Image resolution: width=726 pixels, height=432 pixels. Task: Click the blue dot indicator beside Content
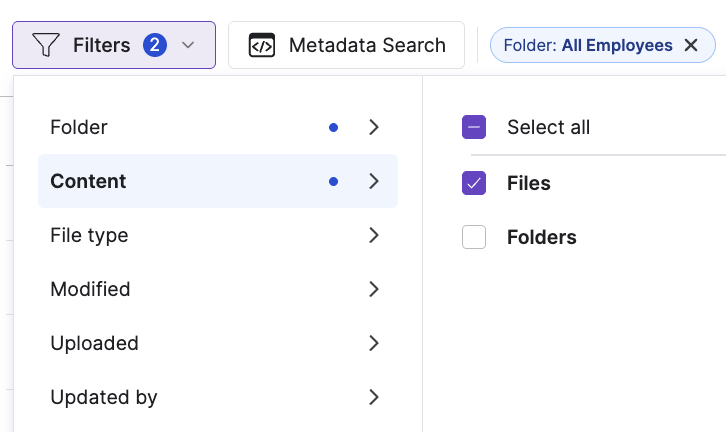click(x=334, y=181)
